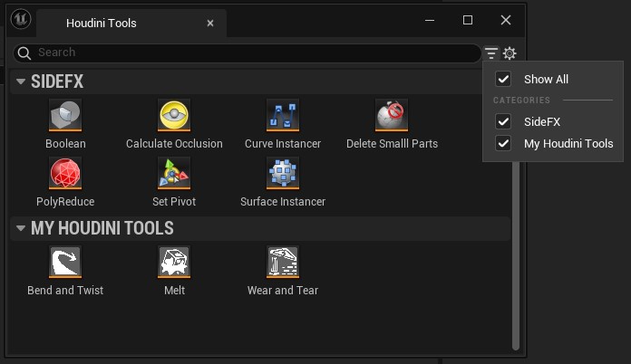
Task: Uncheck the Show All checkbox
Action: pos(503,79)
